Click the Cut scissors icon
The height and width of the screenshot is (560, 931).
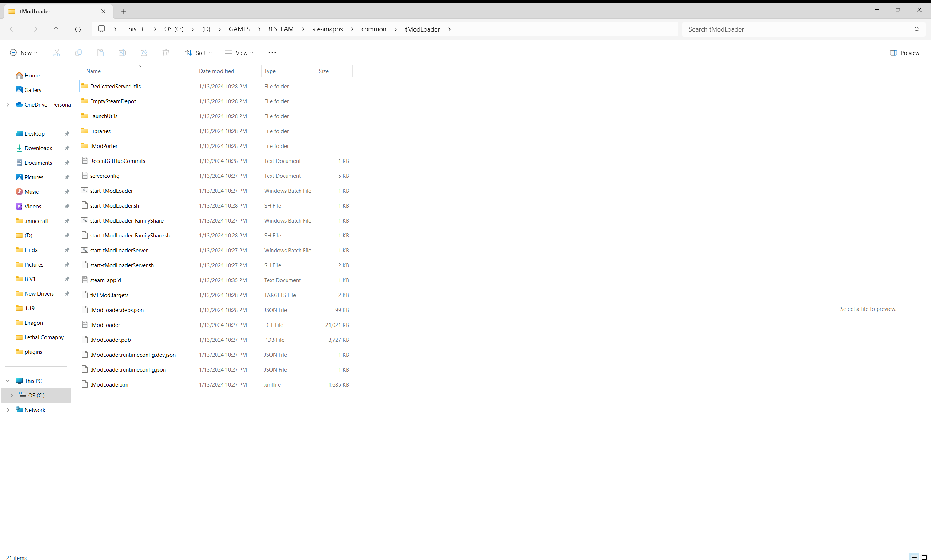57,53
